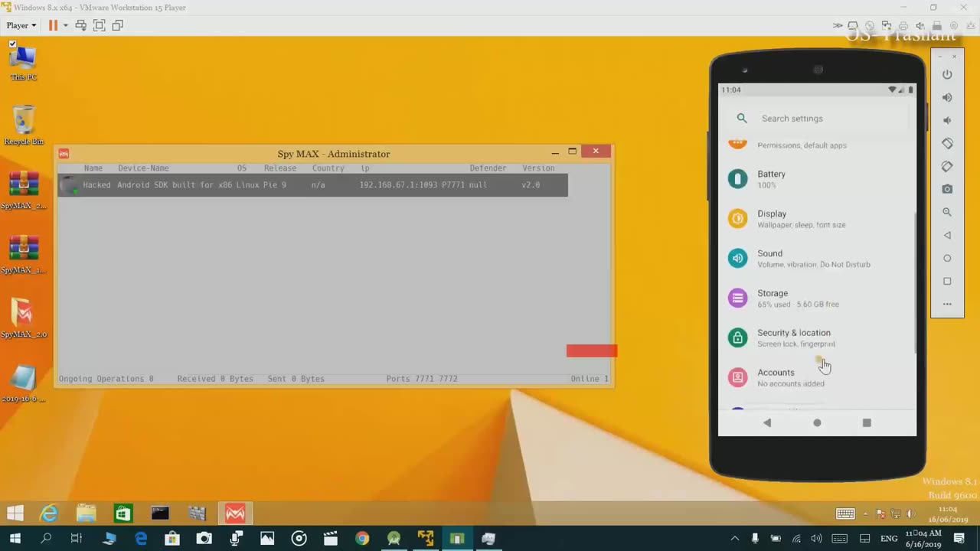Select the Recycle Bin desktop icon

[24, 125]
